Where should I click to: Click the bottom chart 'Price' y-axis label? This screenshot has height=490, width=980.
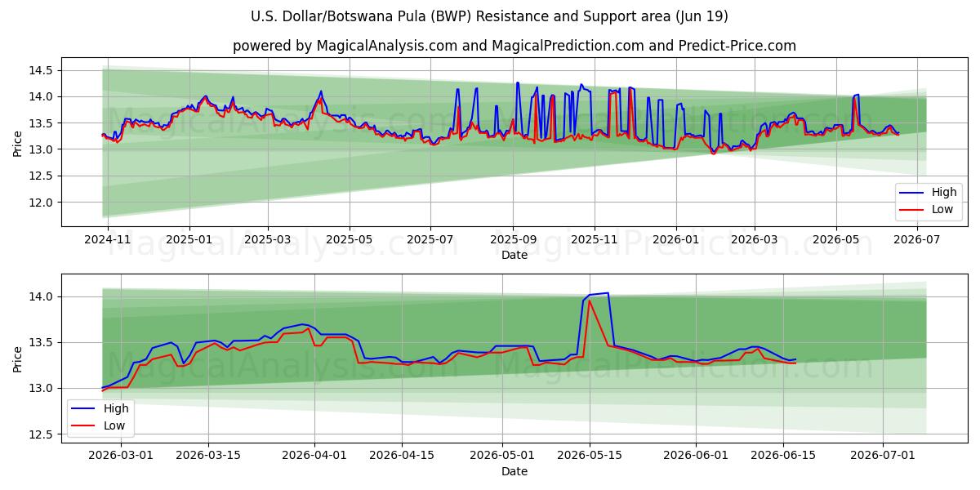click(18, 358)
